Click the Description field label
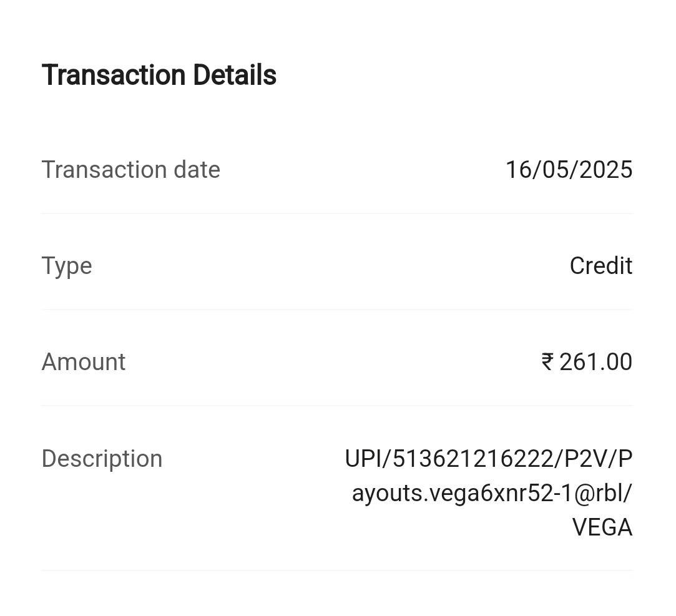The image size is (676, 616). coord(102,459)
